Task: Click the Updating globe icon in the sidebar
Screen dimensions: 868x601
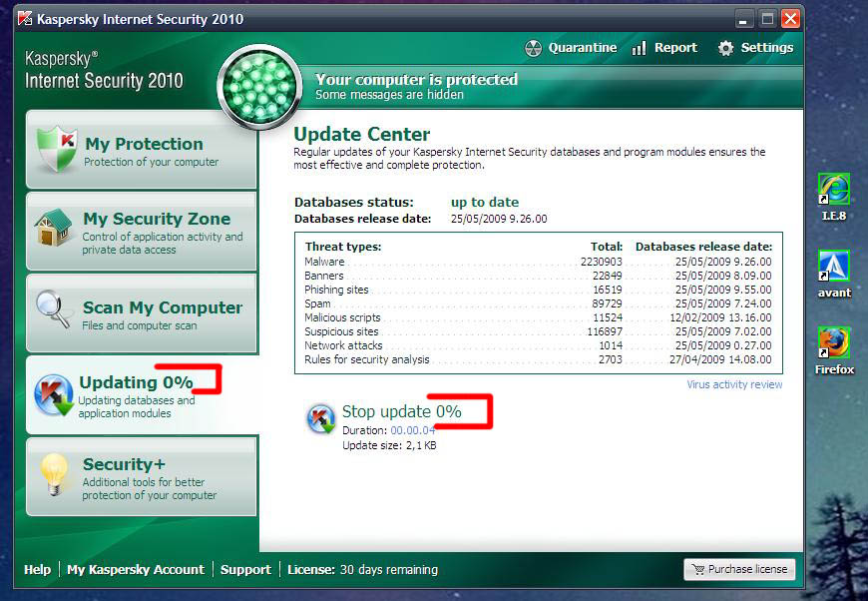Action: point(54,395)
